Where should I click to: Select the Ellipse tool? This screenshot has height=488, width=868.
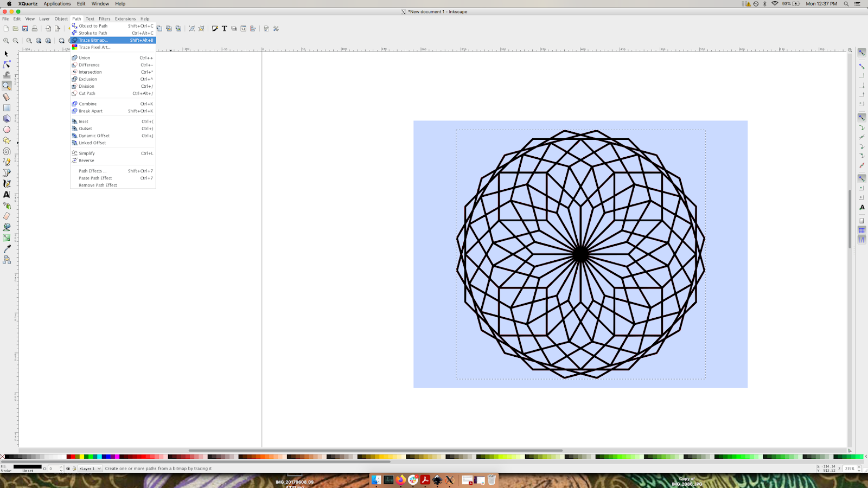click(7, 130)
